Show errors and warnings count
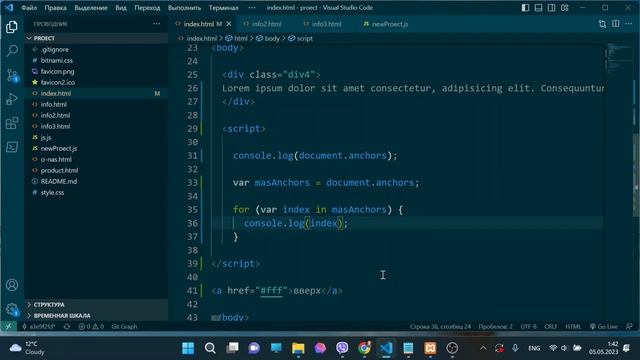Viewport: 640px width, 360px height. coord(91,327)
